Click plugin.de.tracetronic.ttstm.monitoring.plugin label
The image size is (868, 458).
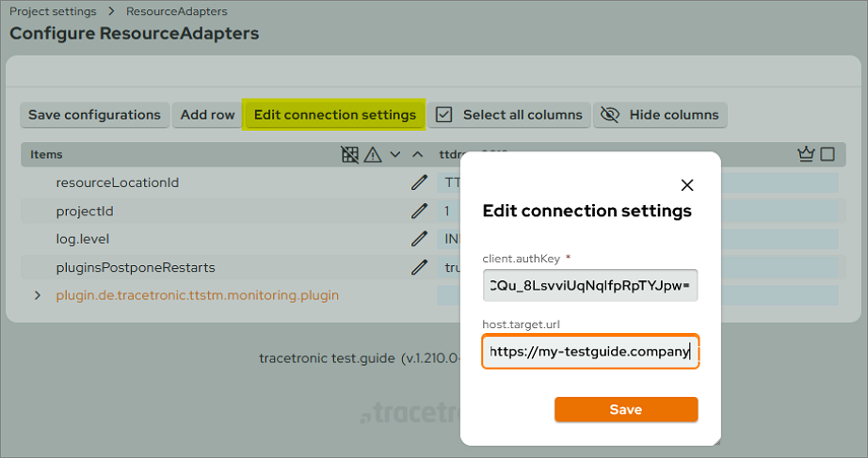coord(197,295)
